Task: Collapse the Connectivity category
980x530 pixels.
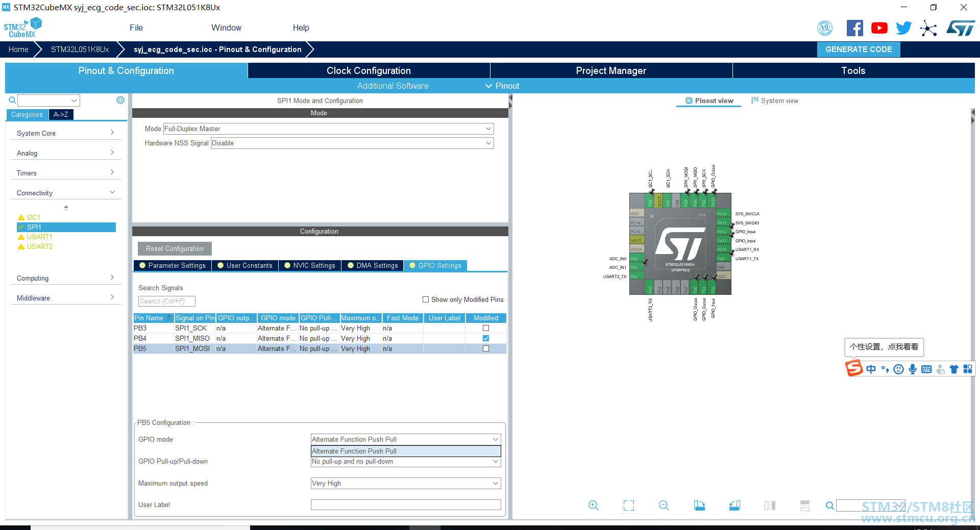Action: pos(66,193)
